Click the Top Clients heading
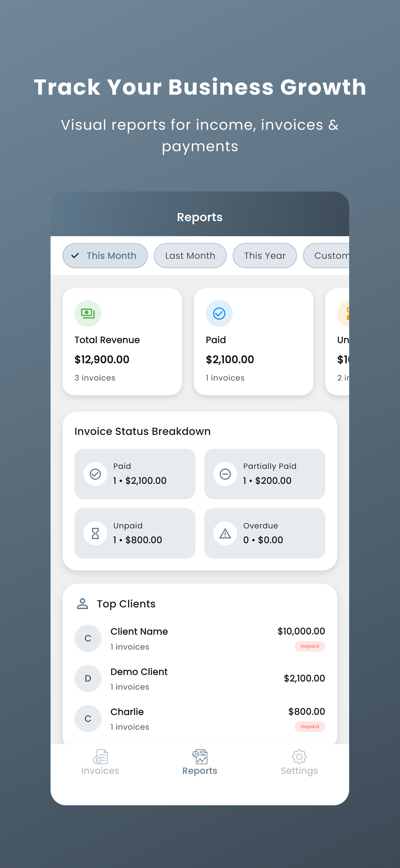The height and width of the screenshot is (868, 400). (x=126, y=604)
